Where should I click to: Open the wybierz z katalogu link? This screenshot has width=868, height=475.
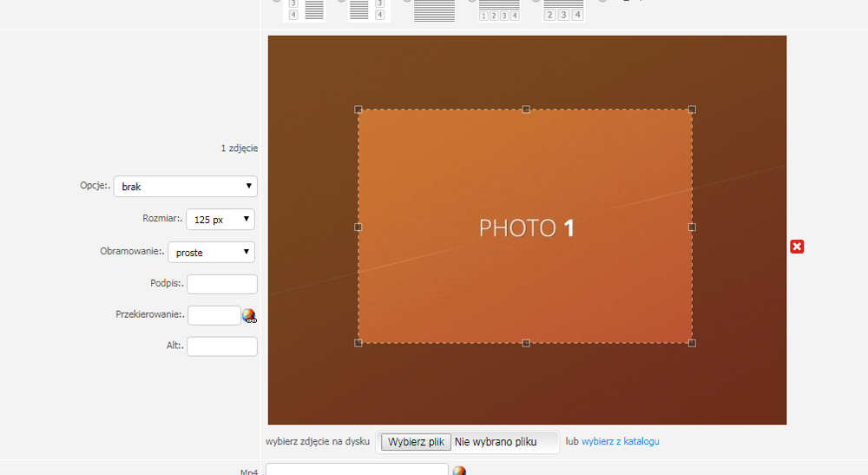point(620,441)
